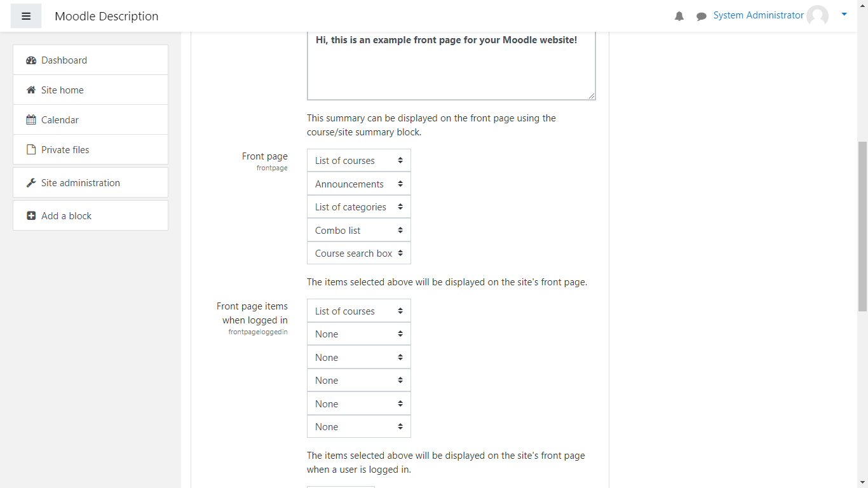Open the List of categories dropdown
The height and width of the screenshot is (488, 868).
coord(358,207)
